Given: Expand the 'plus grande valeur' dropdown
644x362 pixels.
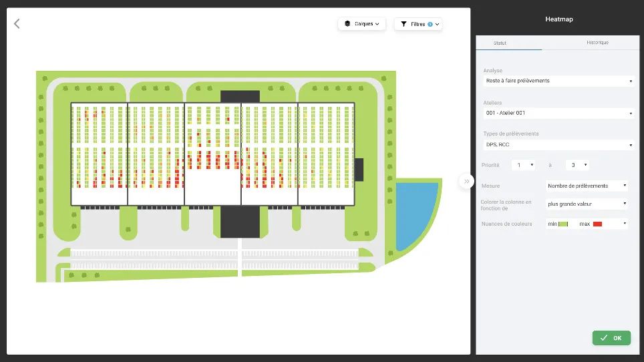Looking at the screenshot, I should (x=587, y=204).
